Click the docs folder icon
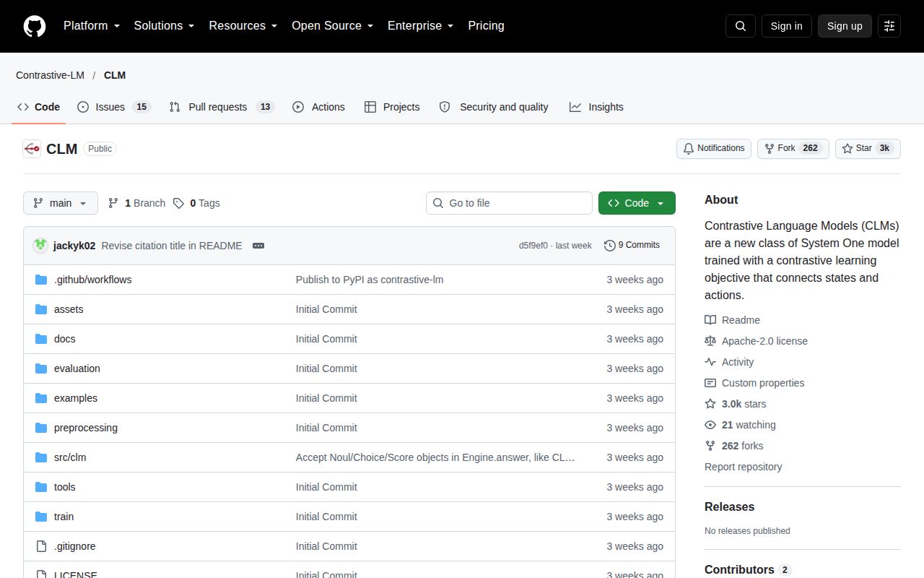Viewport: 924px width, 578px height. point(41,339)
